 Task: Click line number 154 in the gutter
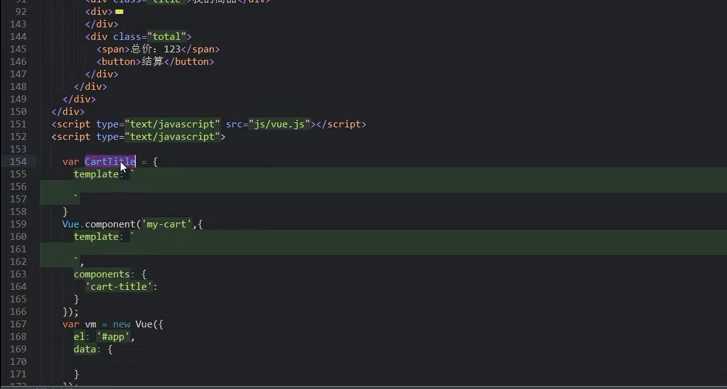[x=18, y=161]
